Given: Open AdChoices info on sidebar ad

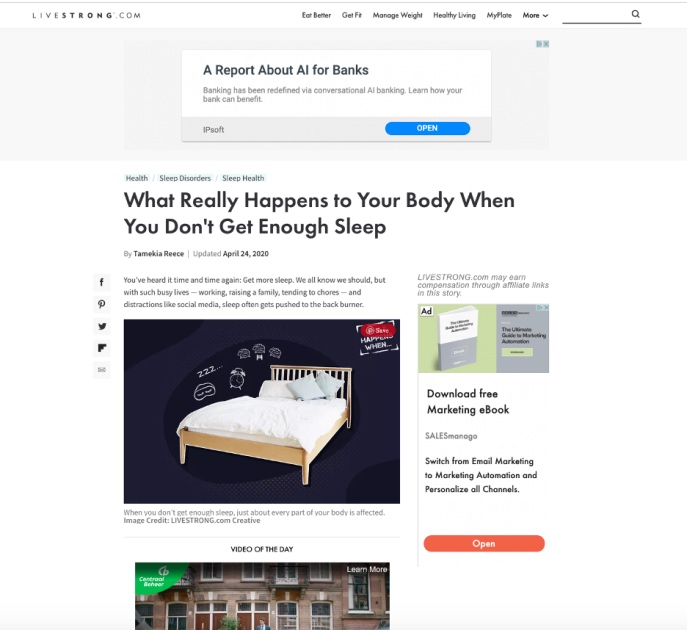Looking at the screenshot, I should click(540, 308).
